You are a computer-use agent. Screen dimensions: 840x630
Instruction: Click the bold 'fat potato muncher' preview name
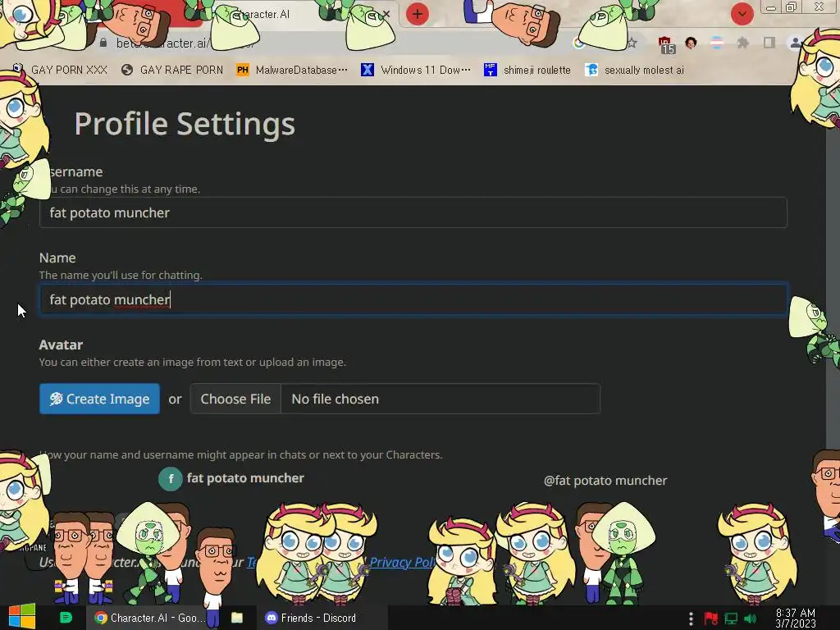coord(245,478)
